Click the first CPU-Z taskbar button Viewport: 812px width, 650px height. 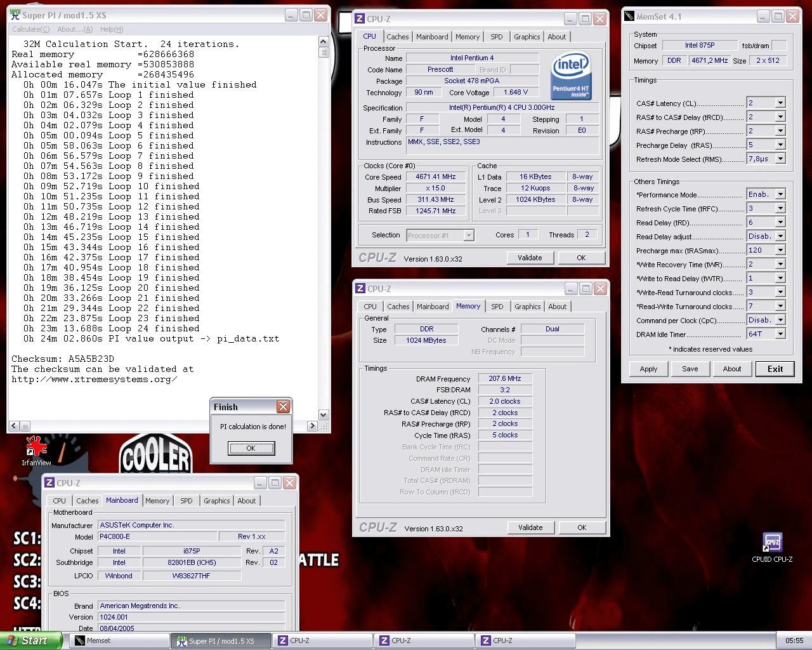[322, 640]
